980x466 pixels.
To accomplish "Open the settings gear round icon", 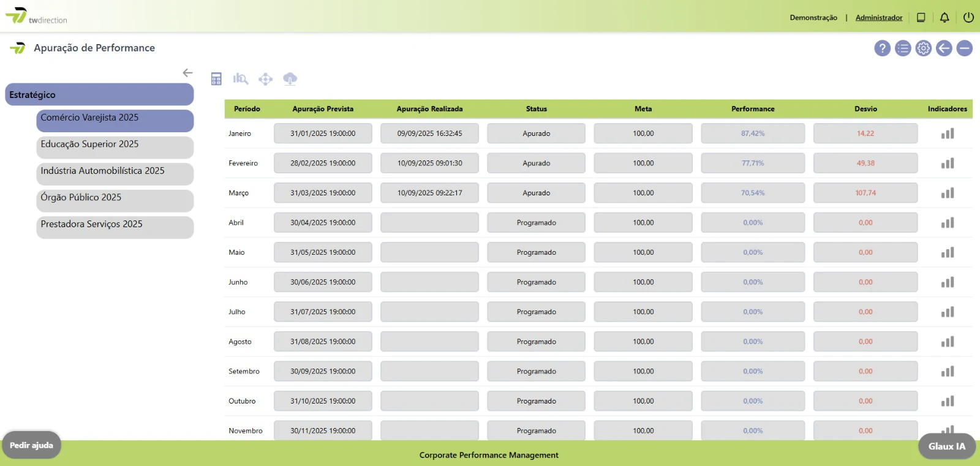I will pyautogui.click(x=924, y=48).
